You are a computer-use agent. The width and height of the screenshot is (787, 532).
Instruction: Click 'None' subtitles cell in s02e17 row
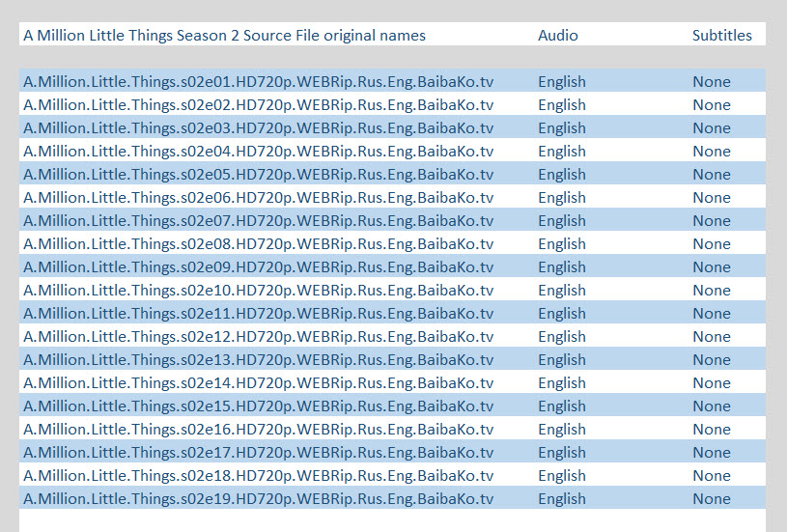(x=712, y=452)
